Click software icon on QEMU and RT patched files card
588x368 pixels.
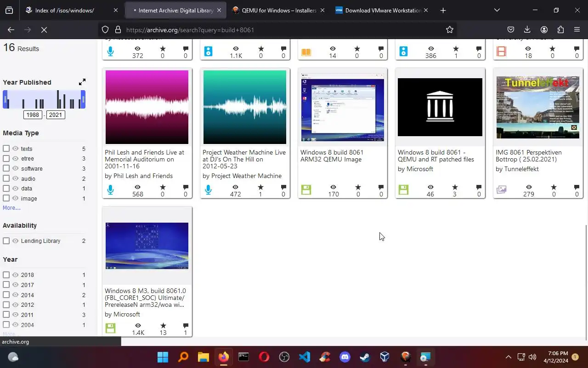pyautogui.click(x=403, y=190)
